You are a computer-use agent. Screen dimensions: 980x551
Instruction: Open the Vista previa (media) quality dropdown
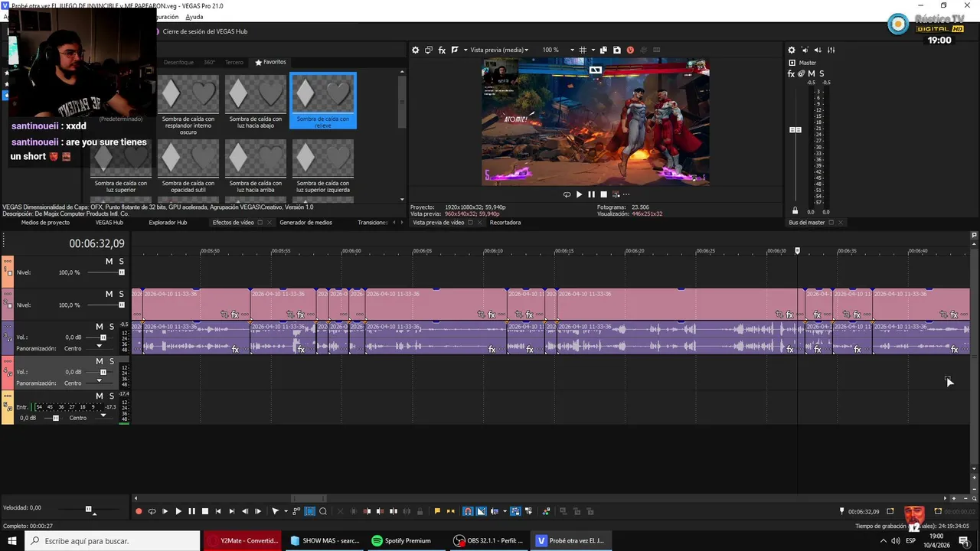(499, 50)
